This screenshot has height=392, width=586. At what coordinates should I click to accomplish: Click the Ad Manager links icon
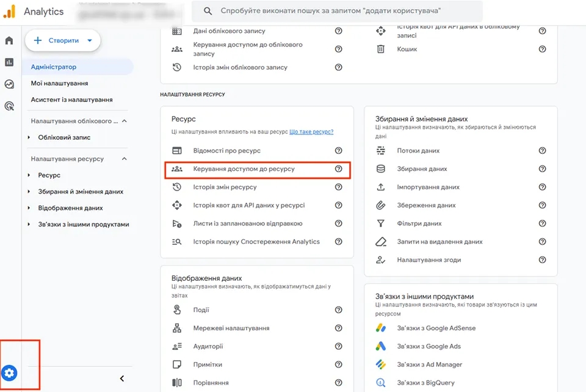(381, 365)
